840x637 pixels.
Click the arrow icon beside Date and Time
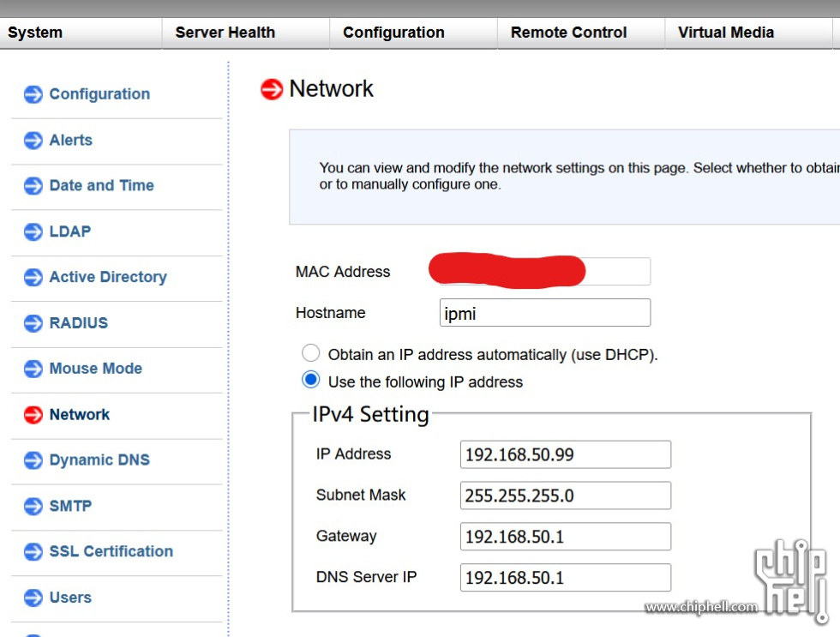click(x=33, y=186)
